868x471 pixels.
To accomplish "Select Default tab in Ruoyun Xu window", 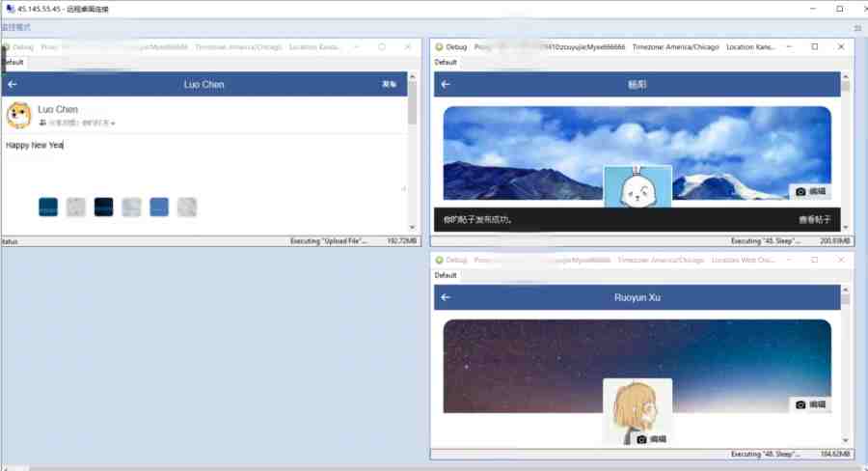I will pyautogui.click(x=446, y=275).
